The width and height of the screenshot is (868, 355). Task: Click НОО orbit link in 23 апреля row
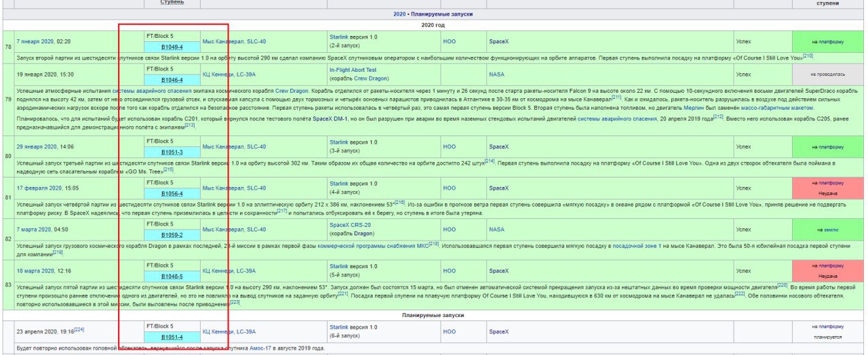450,331
